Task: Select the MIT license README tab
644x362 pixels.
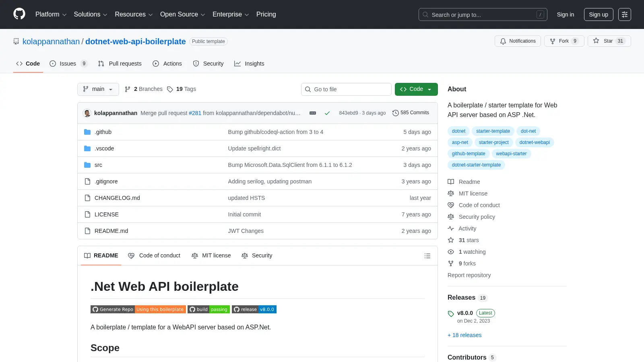Action: click(x=211, y=256)
